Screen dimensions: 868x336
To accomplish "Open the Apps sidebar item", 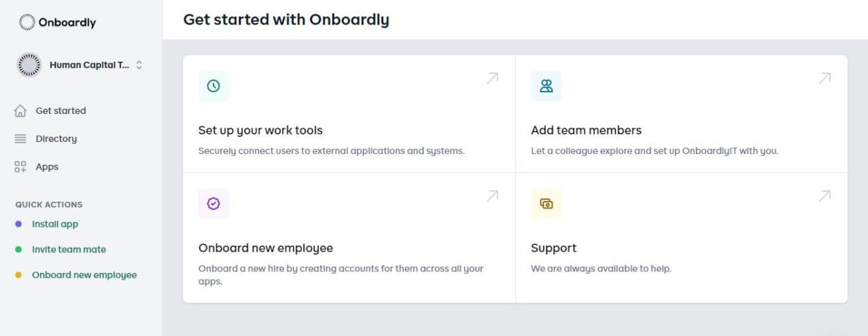I will click(x=47, y=167).
